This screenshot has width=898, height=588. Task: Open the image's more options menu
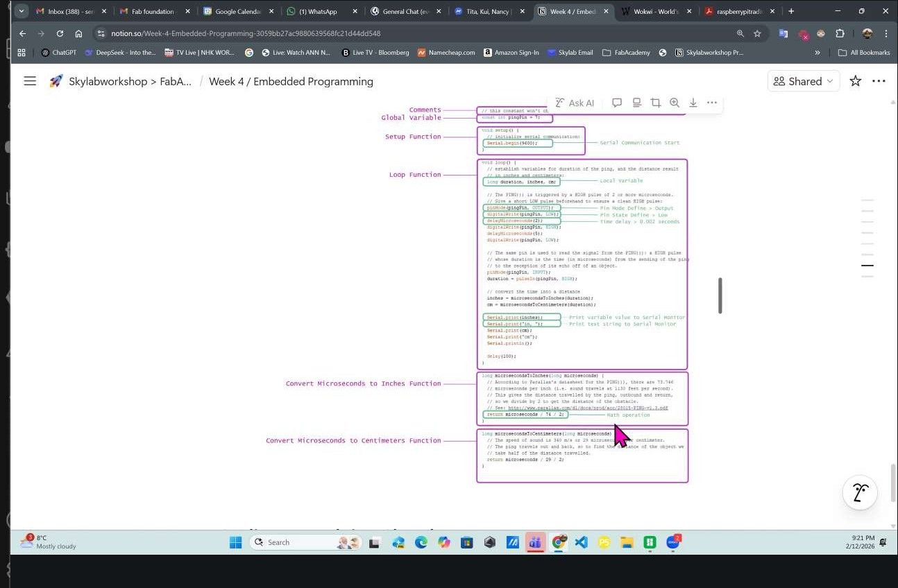[x=711, y=103]
